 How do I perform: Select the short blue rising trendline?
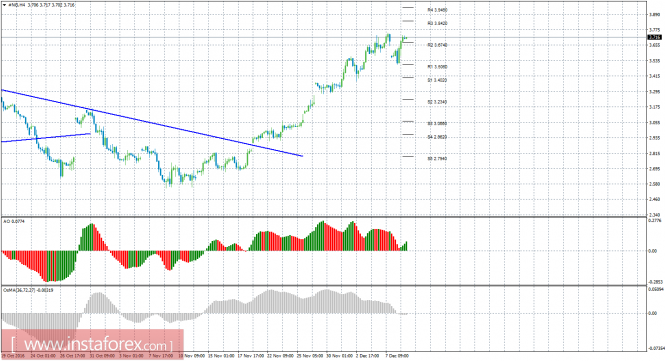tap(46, 137)
